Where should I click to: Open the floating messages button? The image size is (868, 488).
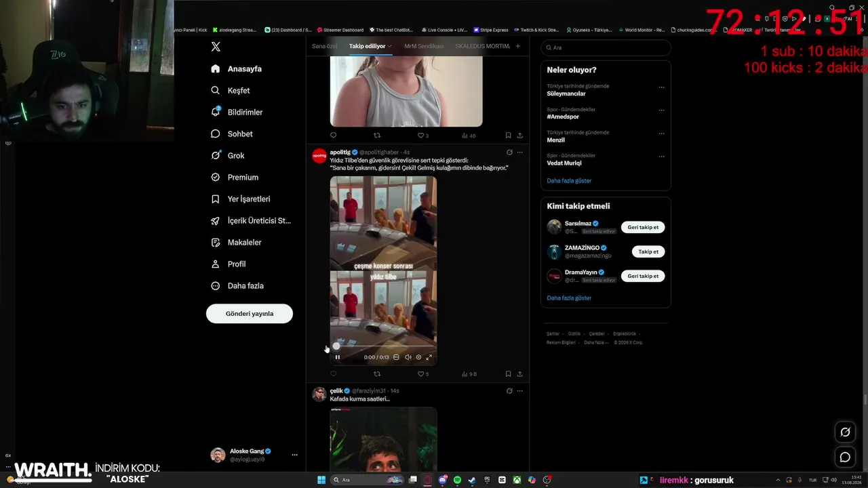(845, 457)
